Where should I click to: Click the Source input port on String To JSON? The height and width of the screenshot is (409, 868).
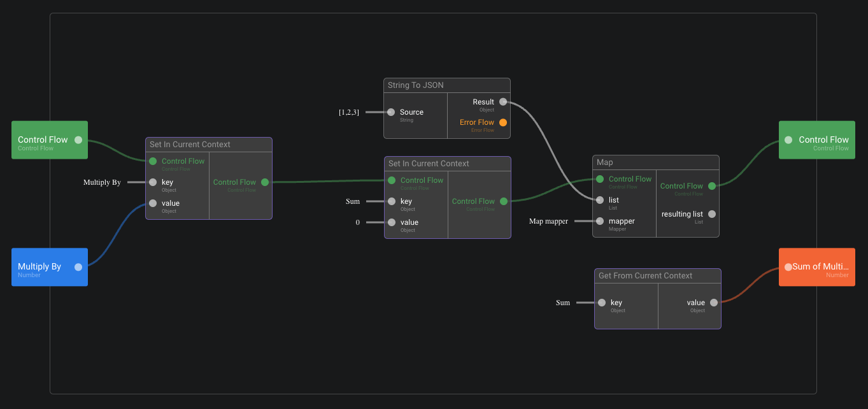391,112
